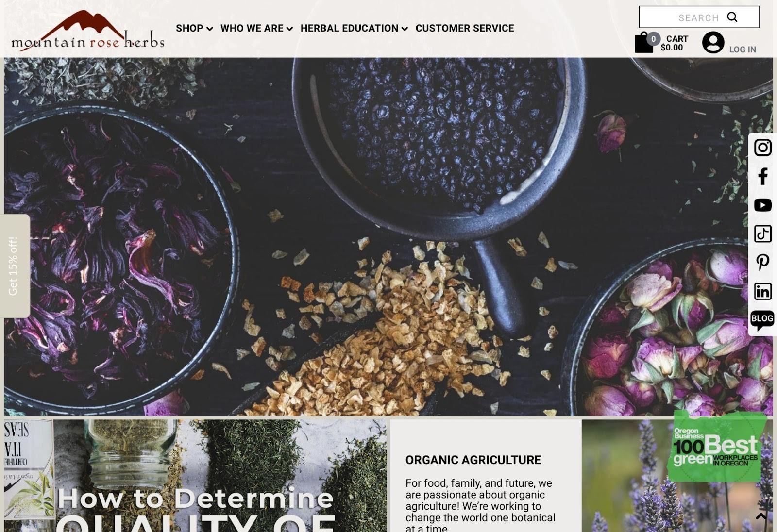Expand the Shop dropdown menu

tap(194, 28)
